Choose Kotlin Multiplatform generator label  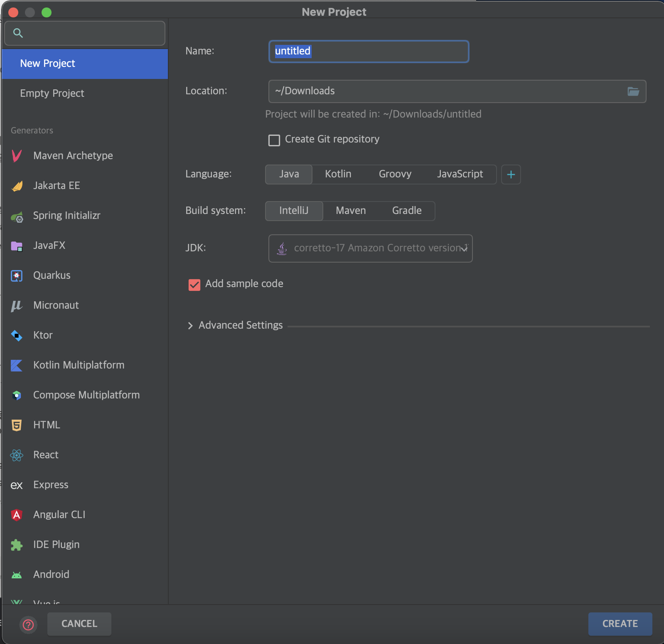[x=79, y=365]
